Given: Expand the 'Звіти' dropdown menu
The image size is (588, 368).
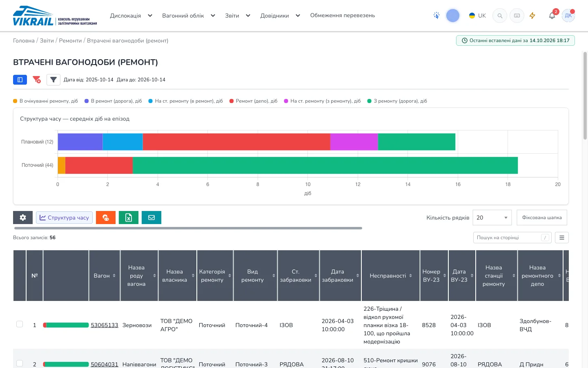Looking at the screenshot, I should coord(238,16).
